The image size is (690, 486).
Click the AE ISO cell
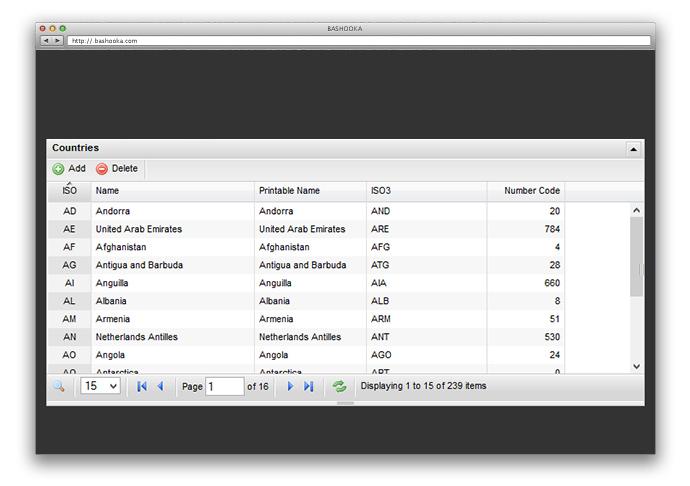tap(70, 229)
